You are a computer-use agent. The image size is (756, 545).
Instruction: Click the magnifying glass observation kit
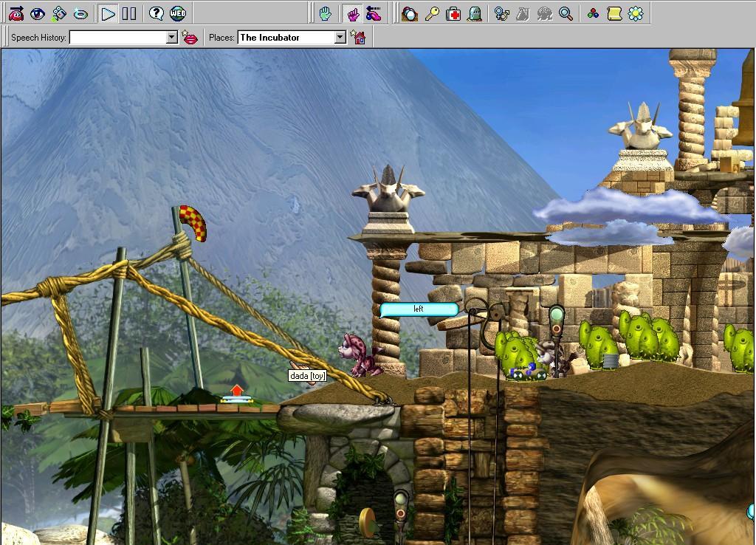point(566,13)
